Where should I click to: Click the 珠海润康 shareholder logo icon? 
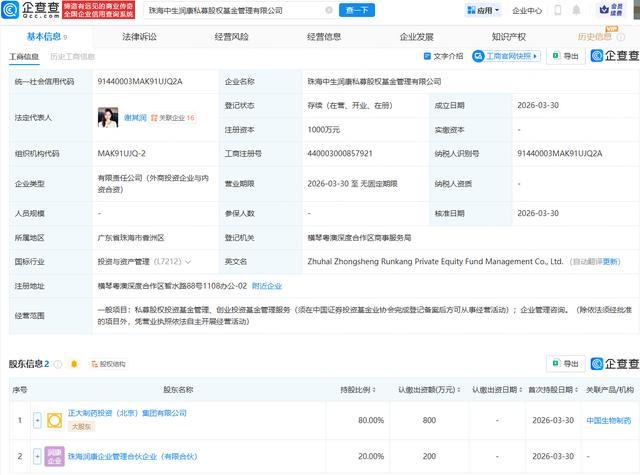[x=54, y=456]
